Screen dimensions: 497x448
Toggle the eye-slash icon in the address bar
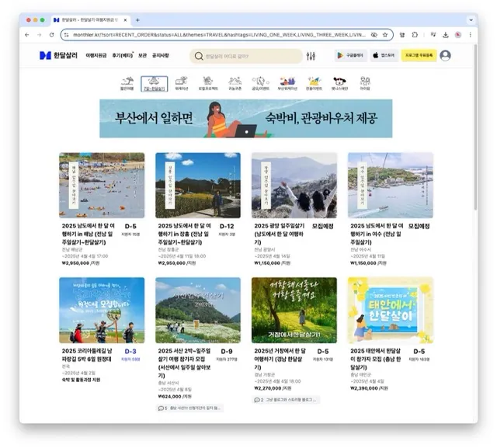(374, 35)
